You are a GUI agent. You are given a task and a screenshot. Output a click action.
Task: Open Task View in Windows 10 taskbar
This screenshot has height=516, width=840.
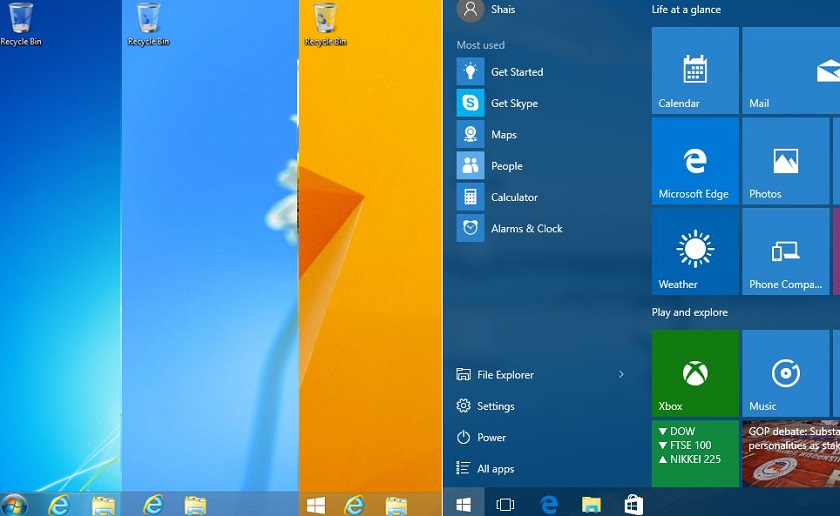point(505,504)
